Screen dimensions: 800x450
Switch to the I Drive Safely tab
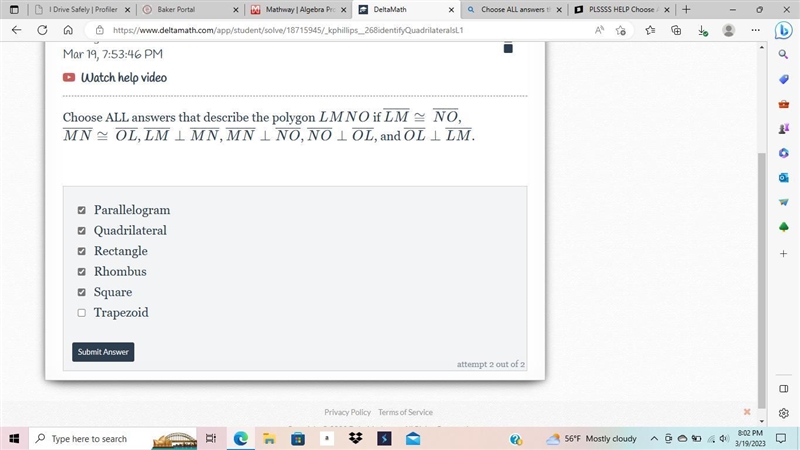82,10
